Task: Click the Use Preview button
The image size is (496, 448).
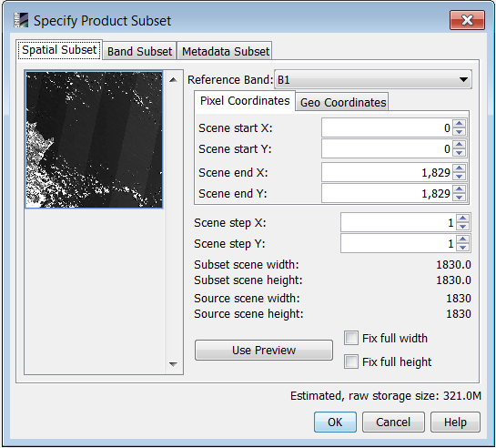Action: [264, 350]
